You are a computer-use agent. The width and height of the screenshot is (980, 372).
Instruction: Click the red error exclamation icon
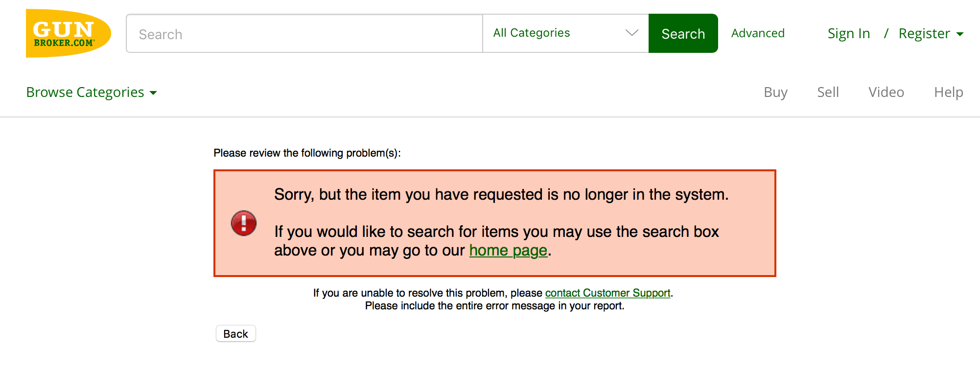coord(244,223)
